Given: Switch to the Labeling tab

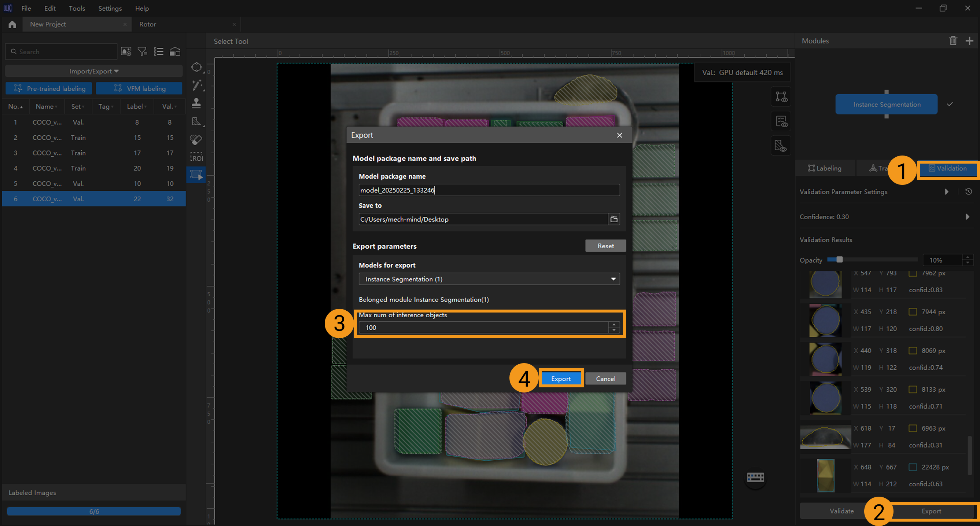Looking at the screenshot, I should [x=825, y=168].
